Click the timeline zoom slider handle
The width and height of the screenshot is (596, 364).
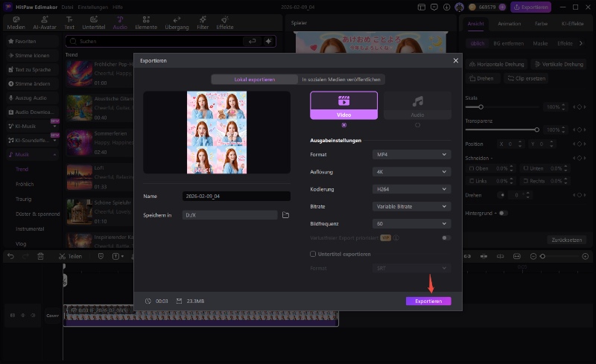[x=543, y=257]
